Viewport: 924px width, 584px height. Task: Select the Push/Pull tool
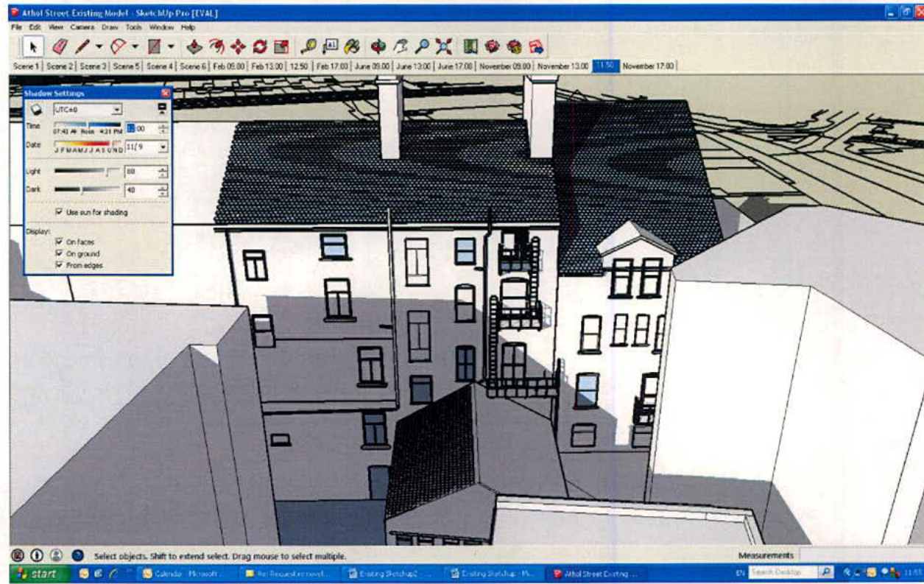(x=193, y=46)
